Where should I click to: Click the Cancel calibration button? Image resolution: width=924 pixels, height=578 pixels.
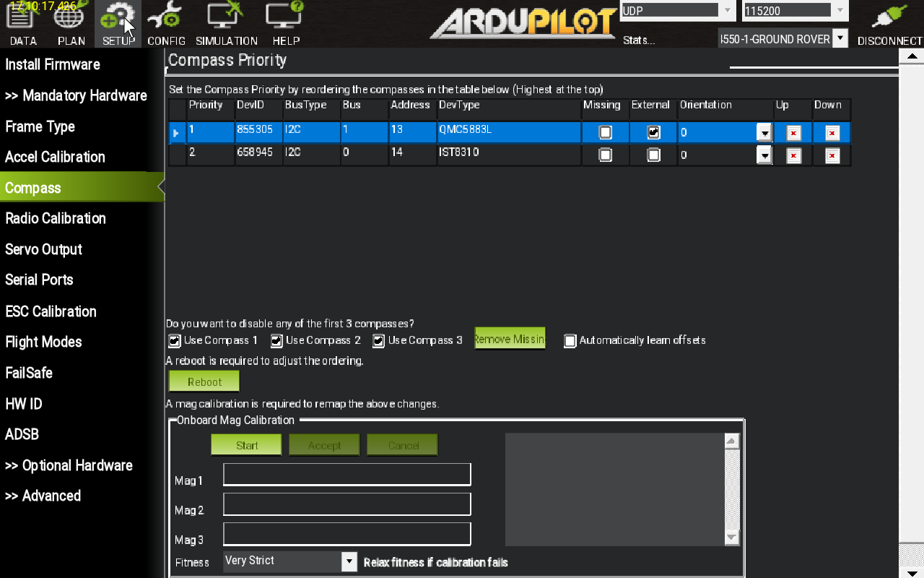point(403,445)
